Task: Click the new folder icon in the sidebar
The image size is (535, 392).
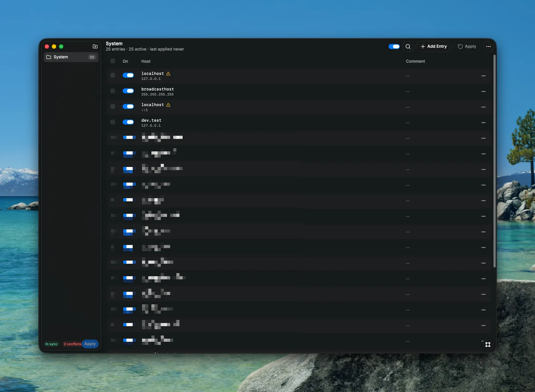Action: tap(95, 47)
